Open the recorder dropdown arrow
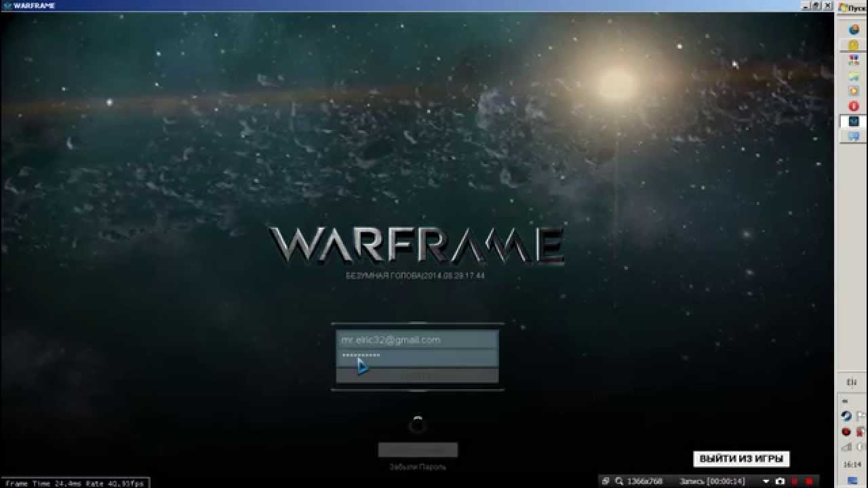 (765, 481)
